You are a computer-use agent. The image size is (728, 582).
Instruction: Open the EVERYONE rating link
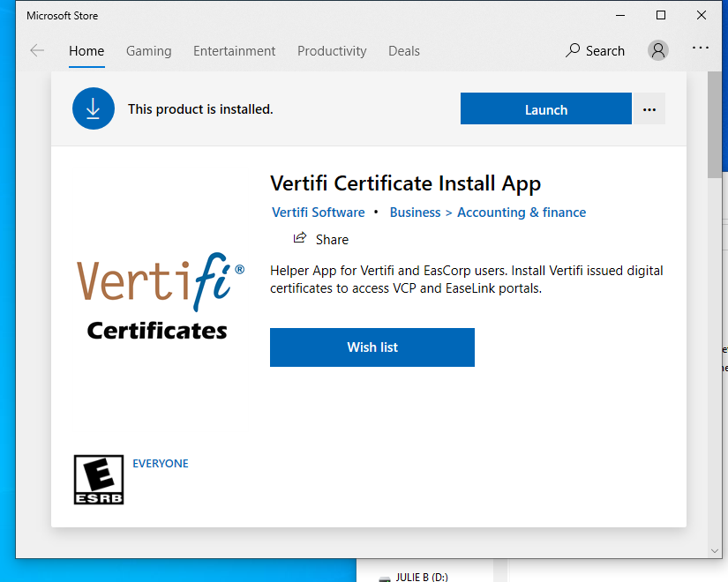coord(161,464)
